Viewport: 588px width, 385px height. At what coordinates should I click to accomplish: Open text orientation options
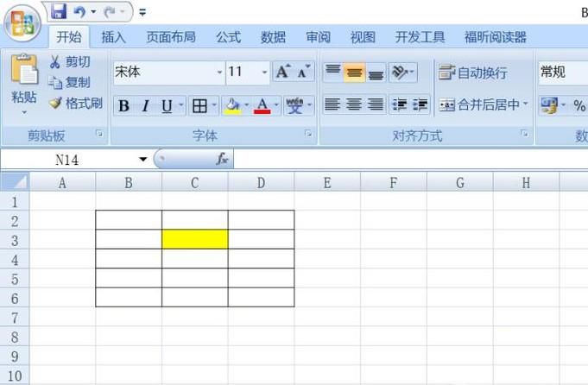(x=402, y=72)
